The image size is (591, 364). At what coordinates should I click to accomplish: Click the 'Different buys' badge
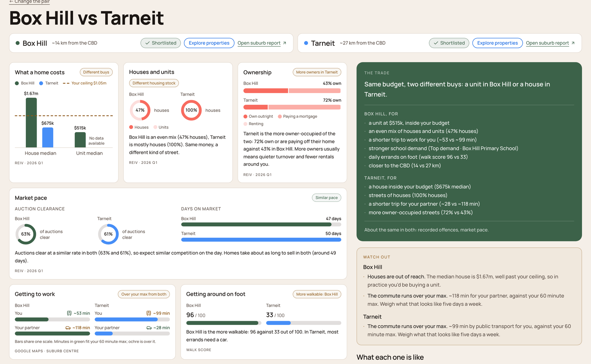pos(96,72)
